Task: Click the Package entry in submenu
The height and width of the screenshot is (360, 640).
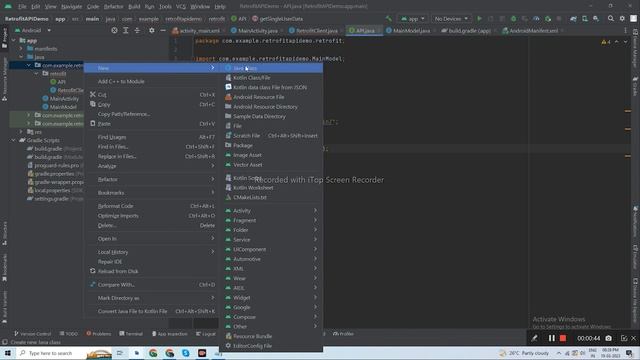Action: 271,145
